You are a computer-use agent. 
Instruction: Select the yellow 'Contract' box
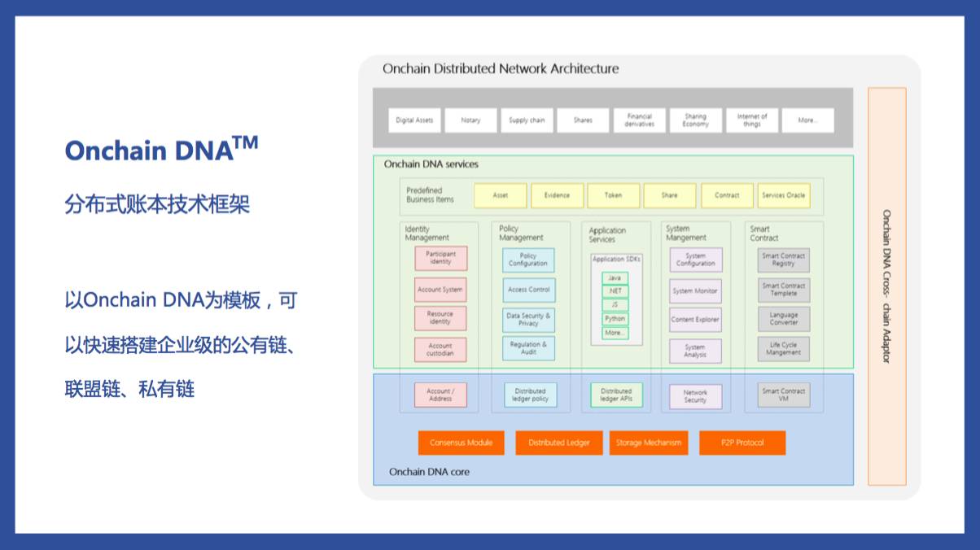coord(727,195)
